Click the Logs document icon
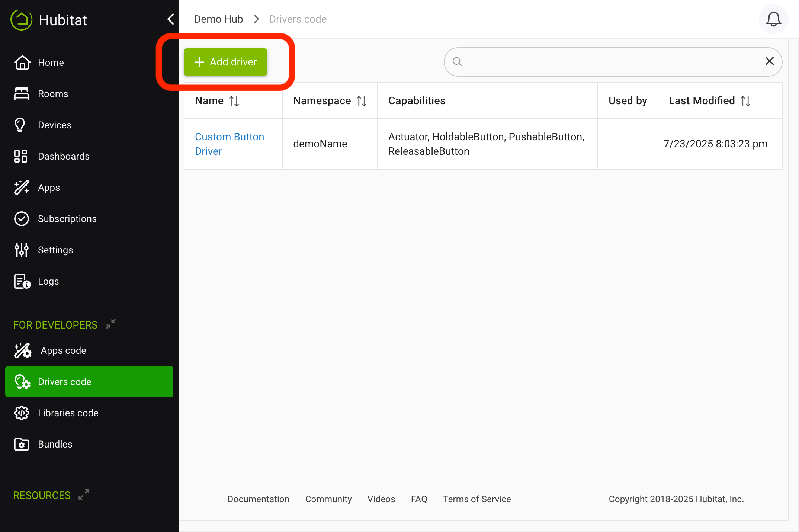The image size is (799, 532). (22, 281)
